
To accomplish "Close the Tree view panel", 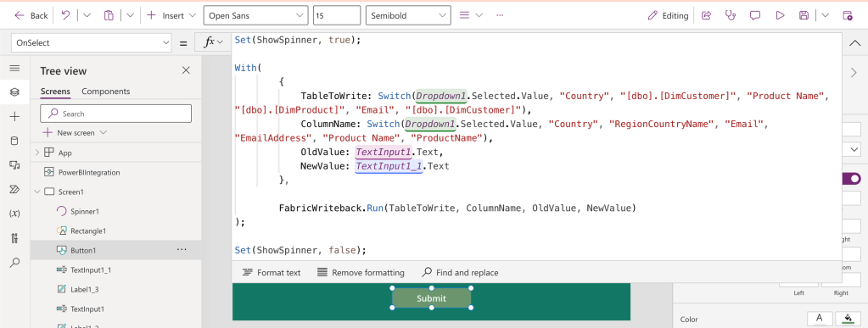I will (186, 70).
